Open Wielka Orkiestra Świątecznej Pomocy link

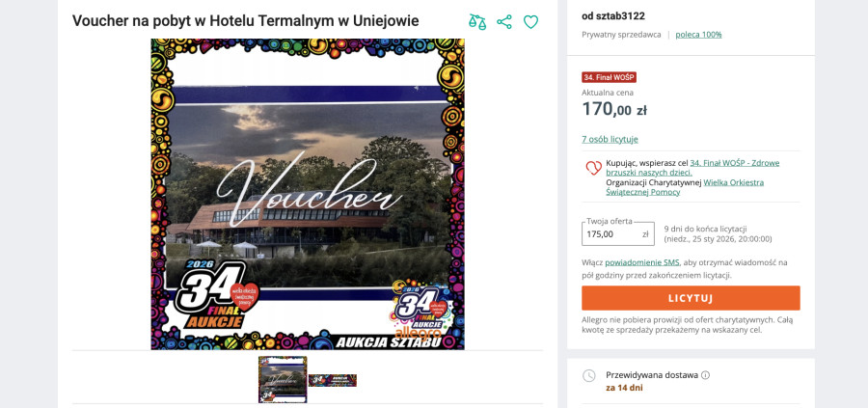point(685,187)
